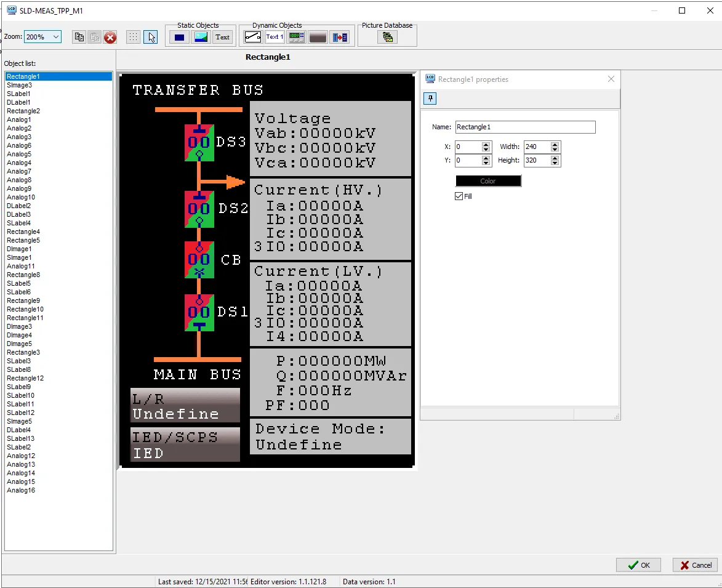Click the greyed-out Paste toolbar icon
722x588 pixels.
point(94,38)
